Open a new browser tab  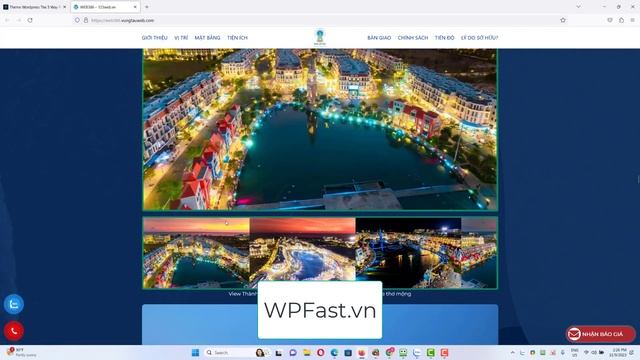[147, 7]
